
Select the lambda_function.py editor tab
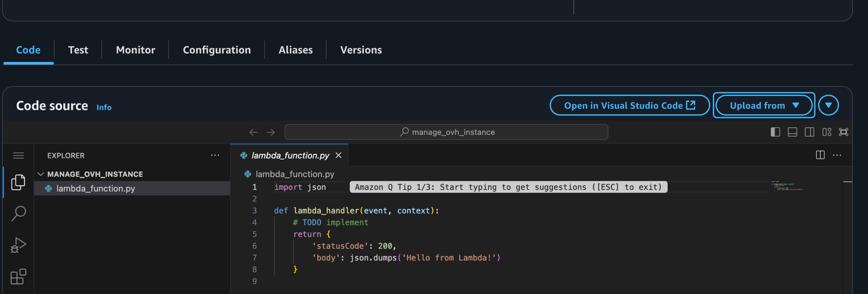pos(290,156)
